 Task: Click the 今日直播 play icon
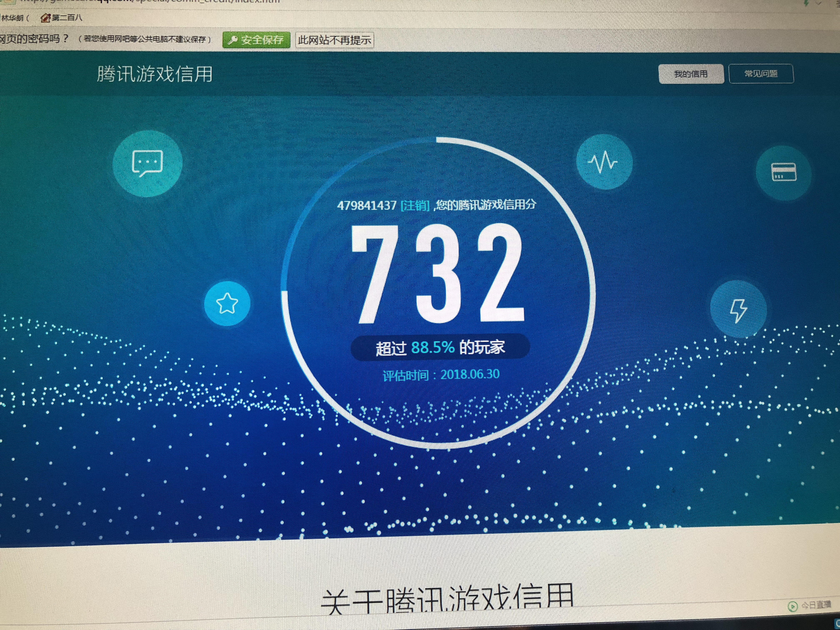pyautogui.click(x=792, y=606)
